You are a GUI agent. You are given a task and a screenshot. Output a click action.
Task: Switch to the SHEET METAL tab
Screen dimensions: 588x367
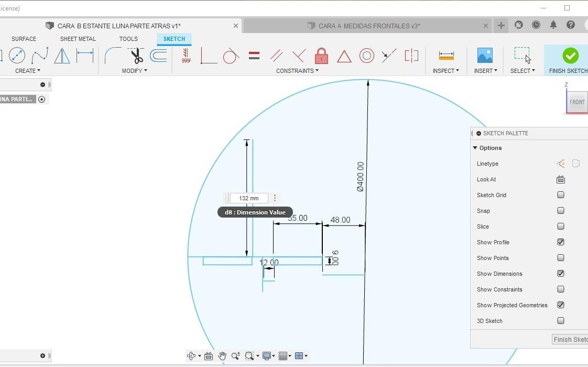tap(78, 39)
